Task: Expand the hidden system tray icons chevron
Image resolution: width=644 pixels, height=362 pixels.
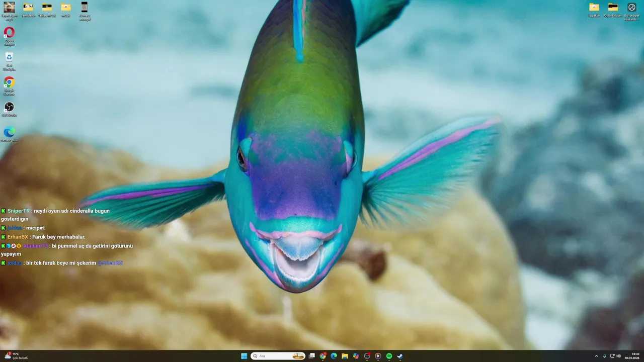Action: (x=596, y=356)
